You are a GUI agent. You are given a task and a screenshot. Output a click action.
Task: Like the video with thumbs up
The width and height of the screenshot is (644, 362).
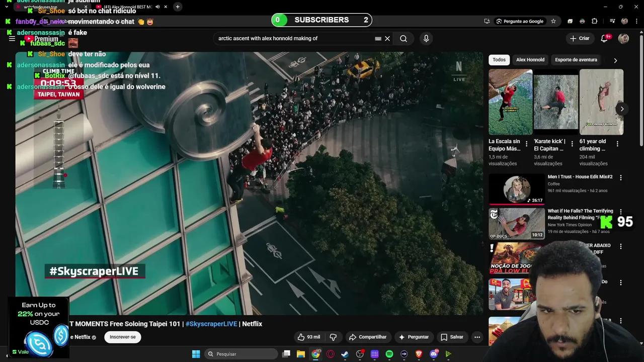309,337
